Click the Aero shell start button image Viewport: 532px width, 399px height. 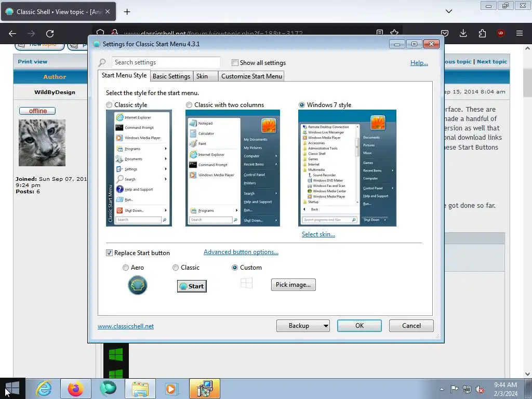(x=137, y=285)
